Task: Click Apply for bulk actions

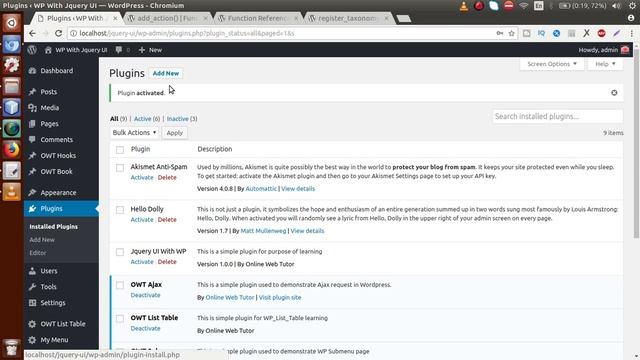Action: tap(174, 133)
